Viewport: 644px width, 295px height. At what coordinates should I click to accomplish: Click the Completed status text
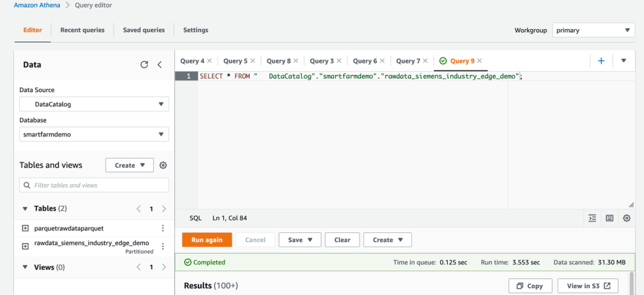pos(209,262)
